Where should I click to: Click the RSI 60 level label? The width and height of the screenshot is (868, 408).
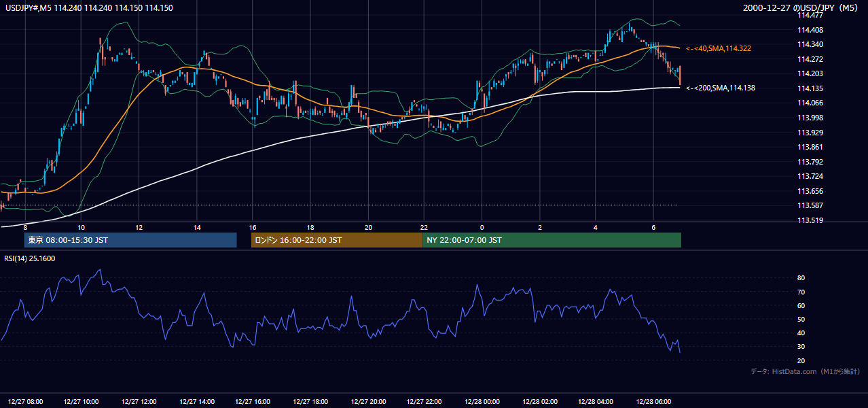(x=801, y=305)
